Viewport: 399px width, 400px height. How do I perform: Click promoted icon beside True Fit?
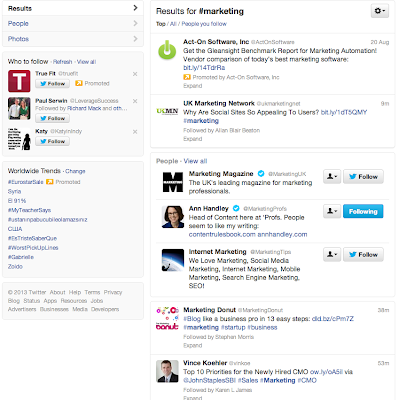point(79,83)
